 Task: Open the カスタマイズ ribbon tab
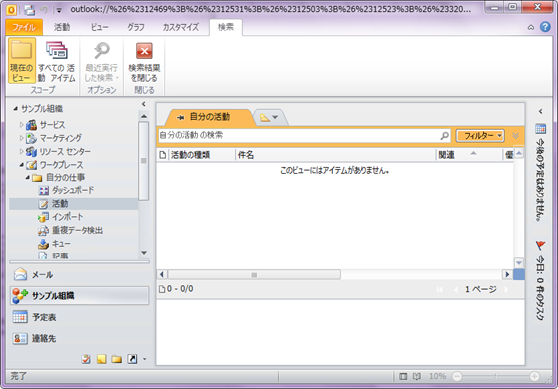point(180,27)
